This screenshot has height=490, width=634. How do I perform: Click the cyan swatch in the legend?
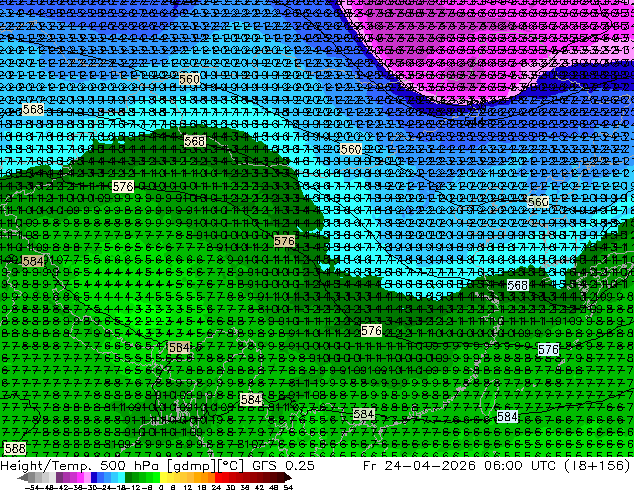[x=121, y=477]
